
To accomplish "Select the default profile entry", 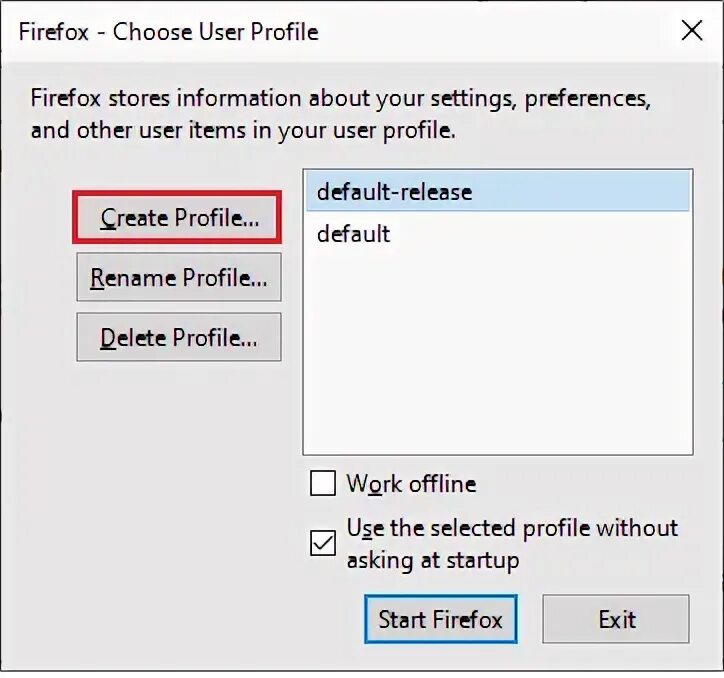I will [354, 234].
